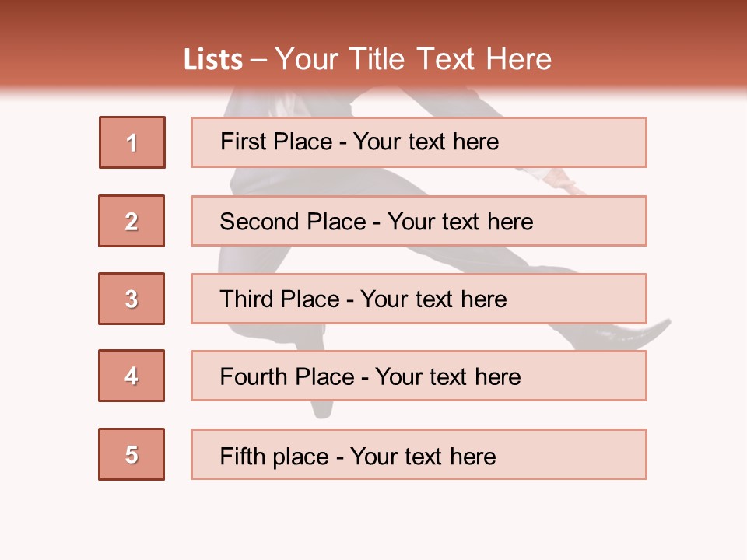Screen dimensions: 747x560
Task: Select the number 1 box
Action: point(132,142)
